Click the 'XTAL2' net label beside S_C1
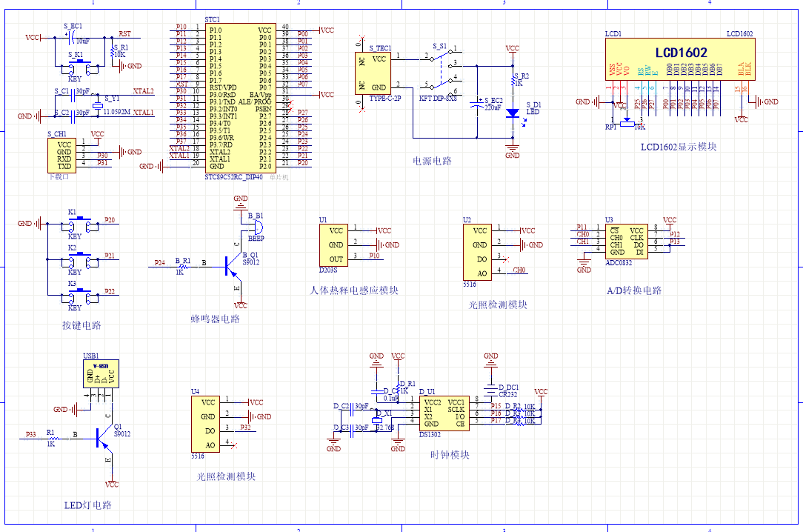The width and height of the screenshot is (803, 532). (x=144, y=91)
